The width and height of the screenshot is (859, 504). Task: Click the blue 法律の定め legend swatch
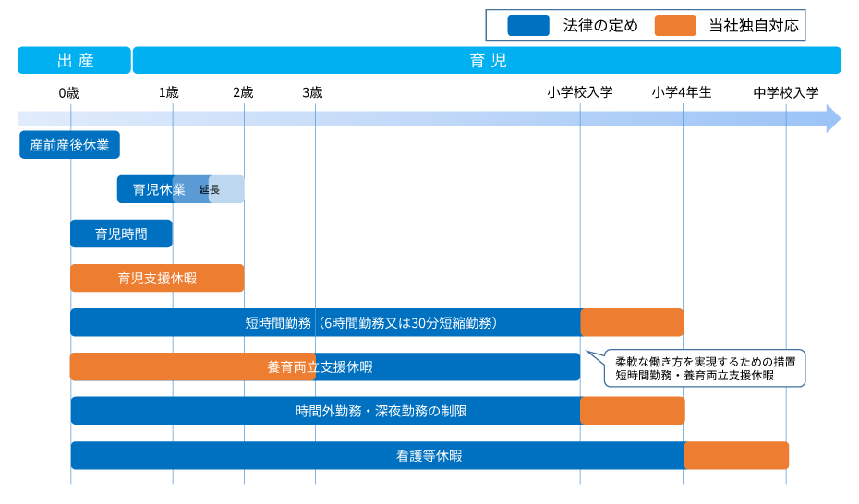point(528,26)
